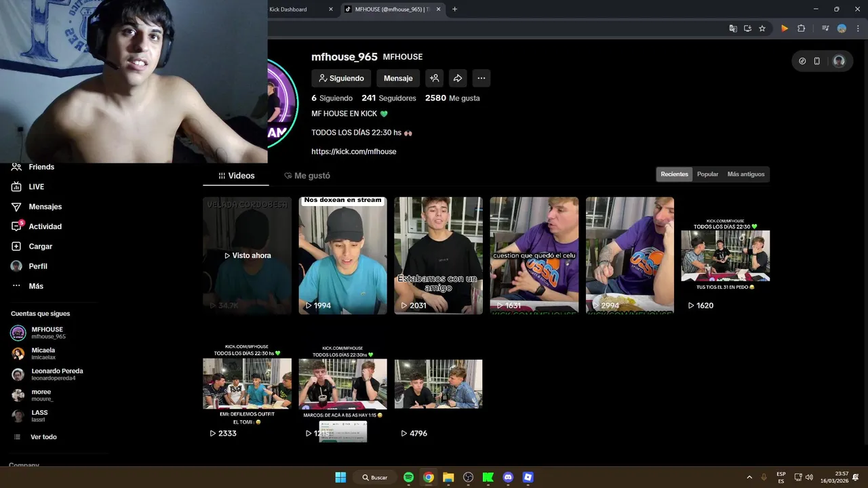This screenshot has width=868, height=488.
Task: Click the add-friend icon beside Mensaje
Action: click(x=435, y=78)
